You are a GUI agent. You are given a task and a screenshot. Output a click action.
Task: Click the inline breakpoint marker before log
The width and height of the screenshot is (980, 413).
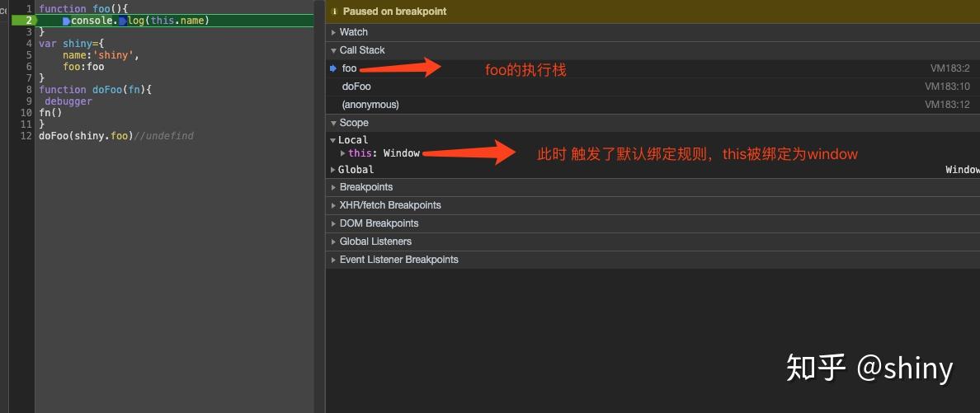tap(123, 21)
